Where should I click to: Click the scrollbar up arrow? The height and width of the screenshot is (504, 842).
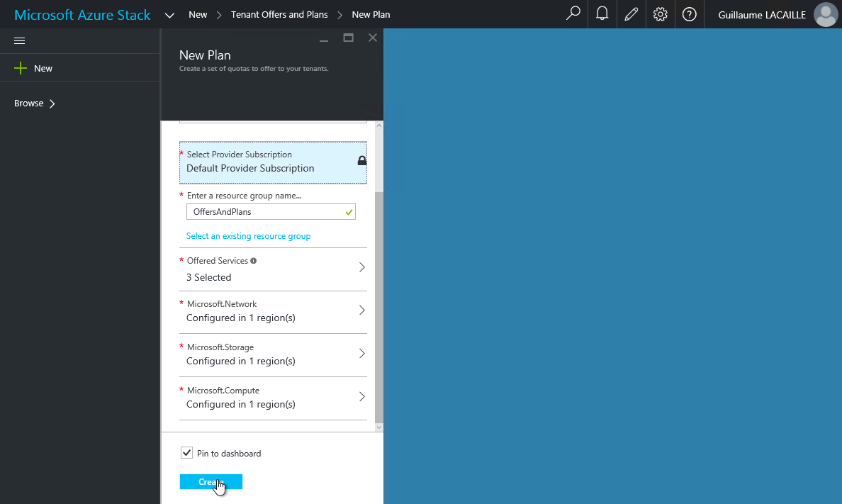click(x=379, y=125)
